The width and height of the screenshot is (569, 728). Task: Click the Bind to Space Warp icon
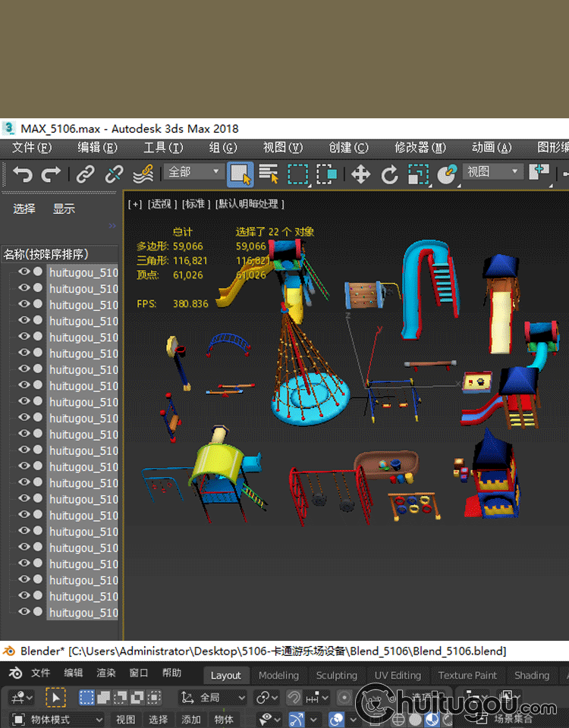click(x=143, y=174)
